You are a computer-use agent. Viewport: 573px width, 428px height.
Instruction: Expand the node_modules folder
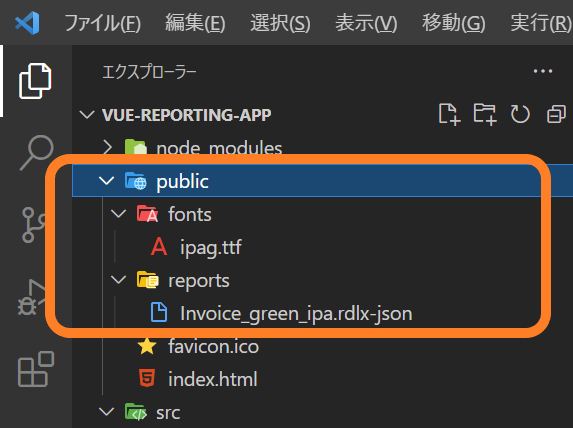pyautogui.click(x=107, y=148)
